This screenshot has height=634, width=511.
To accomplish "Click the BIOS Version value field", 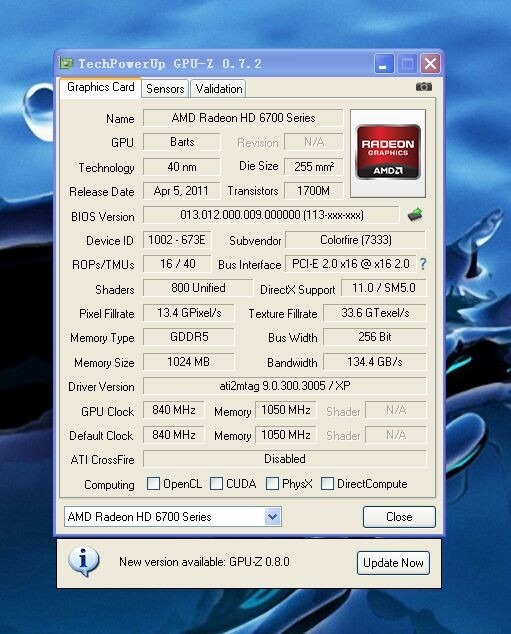I will [x=271, y=215].
